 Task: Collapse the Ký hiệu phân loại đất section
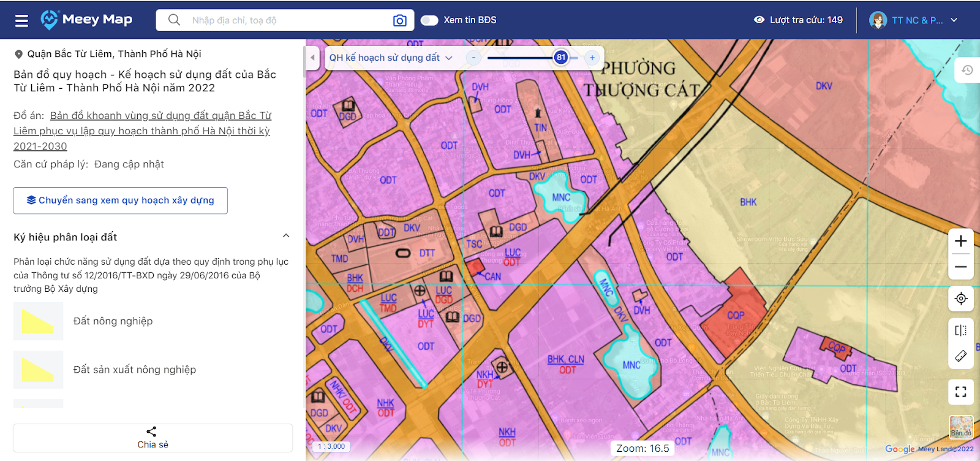[285, 236]
